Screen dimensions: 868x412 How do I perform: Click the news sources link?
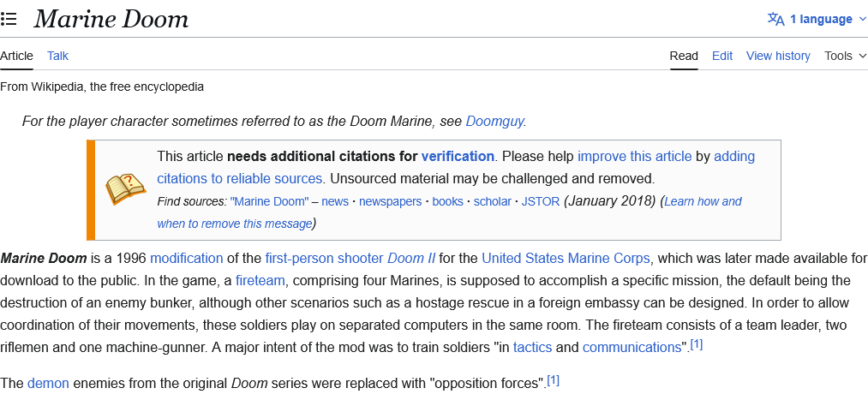coord(335,202)
